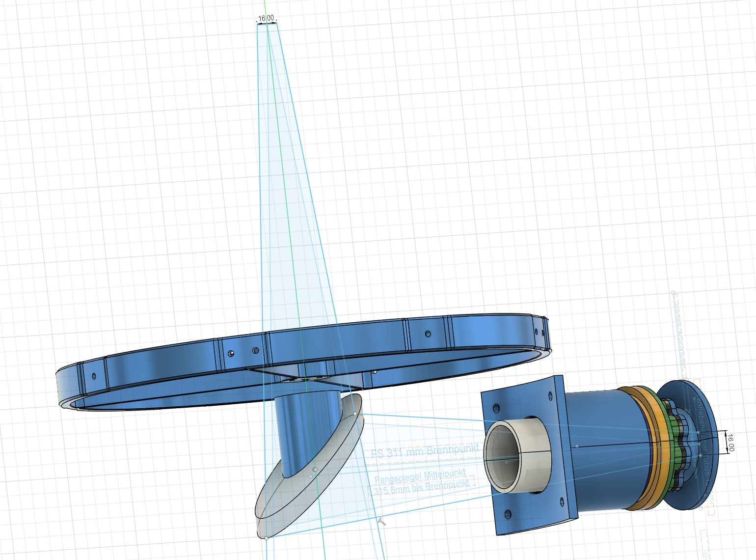
Task: Select the vertical "über Tubus" sketch text
Action: (x=704, y=454)
